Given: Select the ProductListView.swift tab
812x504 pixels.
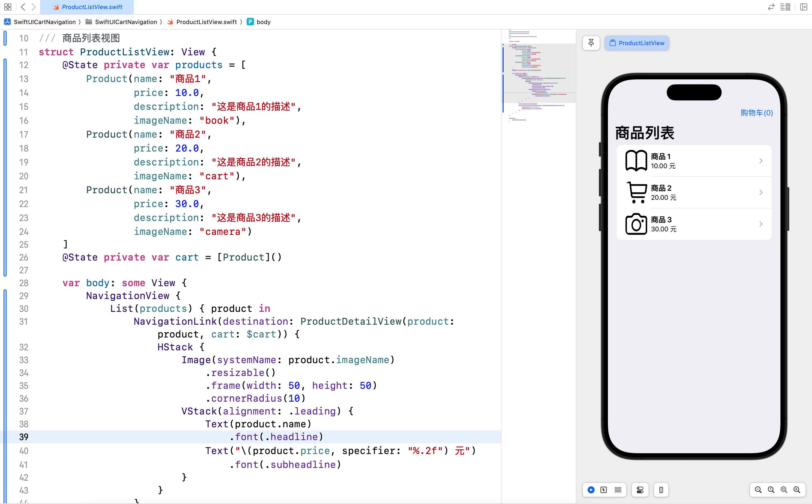Looking at the screenshot, I should point(87,7).
